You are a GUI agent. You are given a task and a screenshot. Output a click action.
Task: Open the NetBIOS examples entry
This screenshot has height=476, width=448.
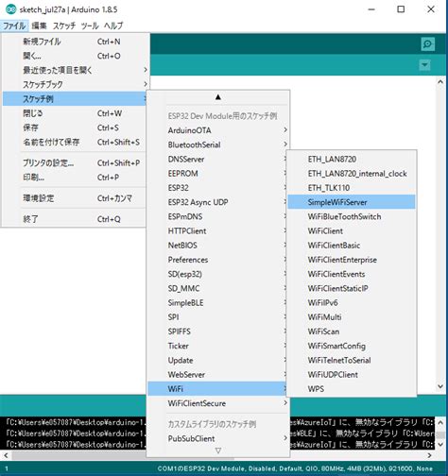[217, 246]
